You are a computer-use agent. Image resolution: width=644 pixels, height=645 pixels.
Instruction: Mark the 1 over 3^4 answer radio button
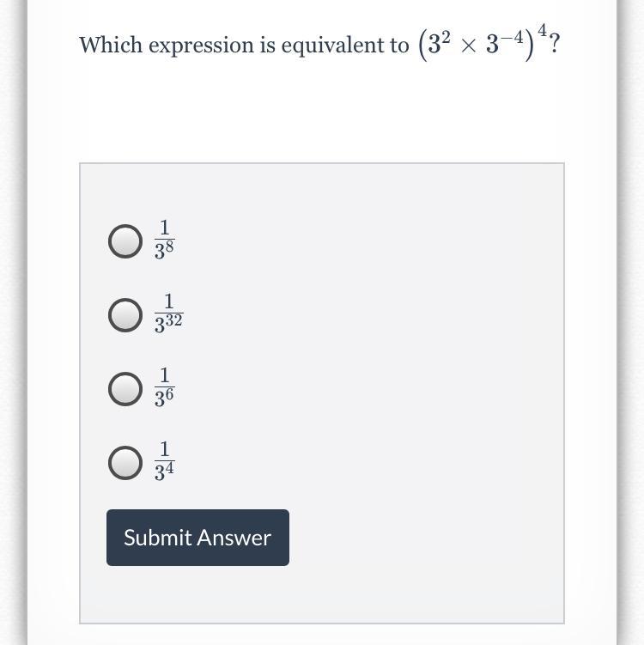[125, 463]
